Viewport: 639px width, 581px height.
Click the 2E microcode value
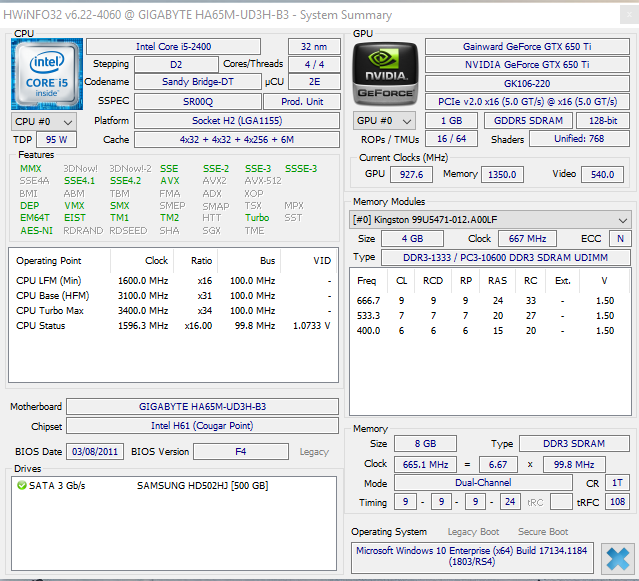tap(314, 82)
